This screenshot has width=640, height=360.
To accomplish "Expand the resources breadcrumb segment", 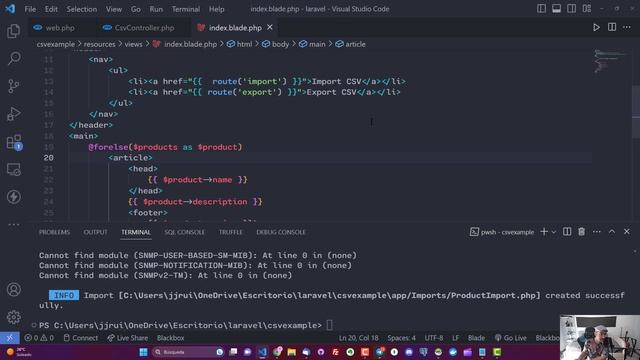I will 99,44.
